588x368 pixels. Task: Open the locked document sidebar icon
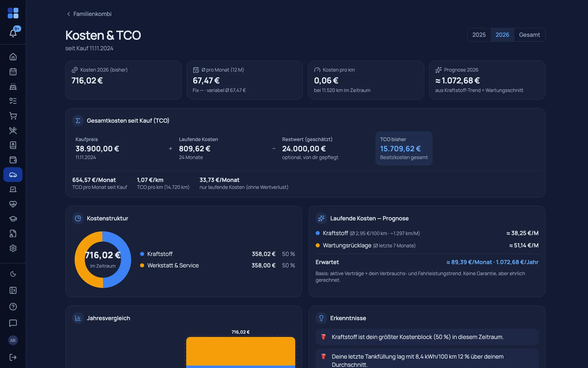13,233
